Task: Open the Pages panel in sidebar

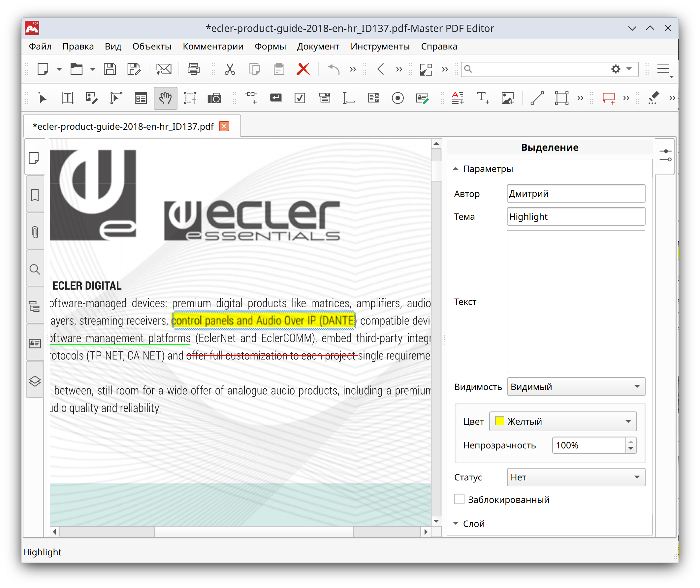Action: [35, 158]
